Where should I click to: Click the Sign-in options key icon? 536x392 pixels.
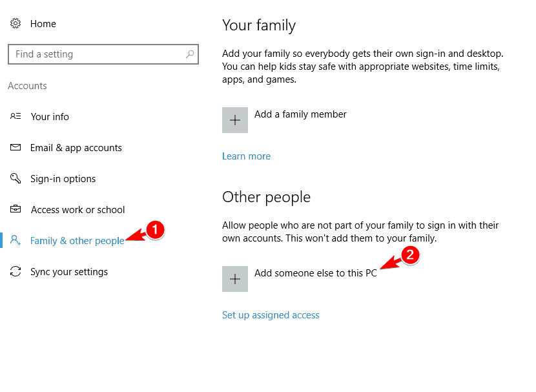click(15, 179)
